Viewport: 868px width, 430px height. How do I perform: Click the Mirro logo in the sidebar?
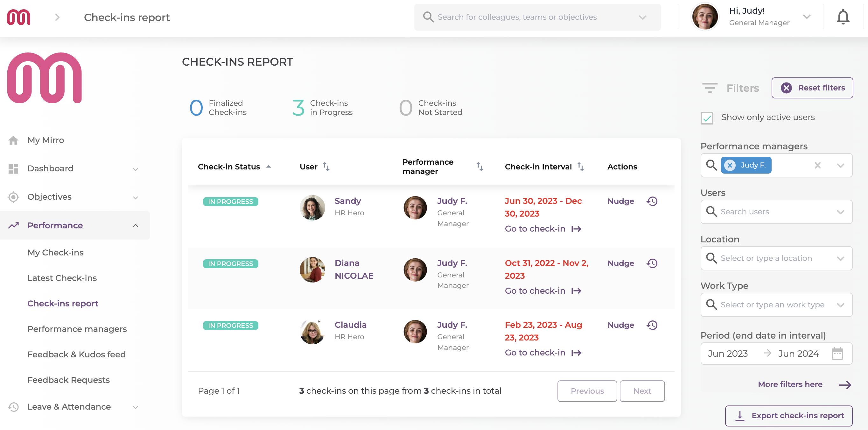click(x=45, y=78)
